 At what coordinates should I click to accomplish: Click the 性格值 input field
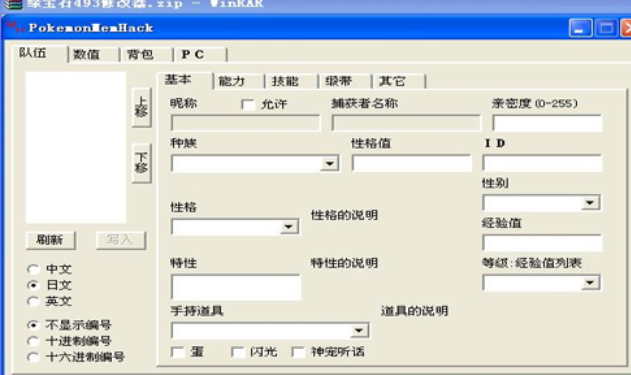coord(412,163)
